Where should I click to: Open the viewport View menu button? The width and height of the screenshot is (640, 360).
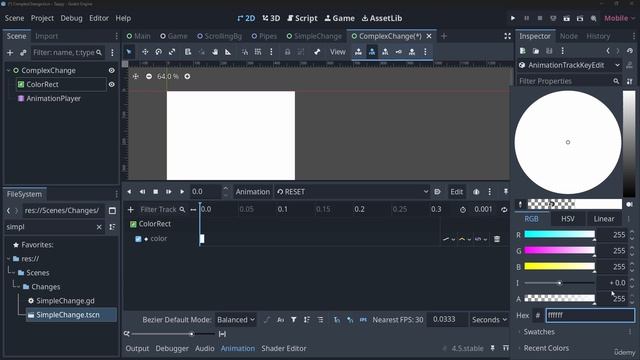pyautogui.click(x=338, y=52)
